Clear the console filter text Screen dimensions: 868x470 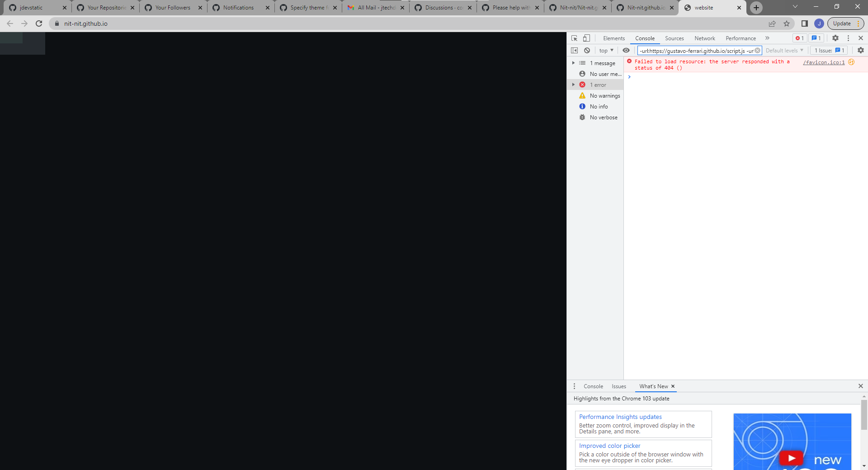(x=757, y=51)
